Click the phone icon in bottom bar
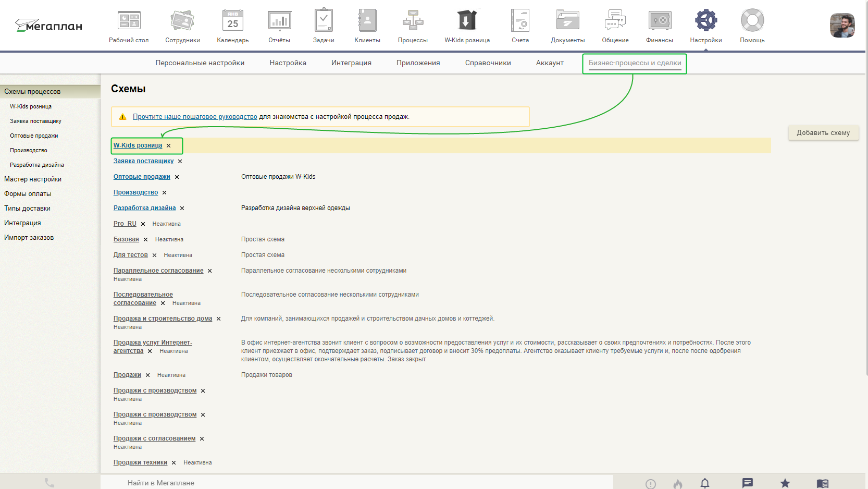868x489 pixels. [49, 483]
